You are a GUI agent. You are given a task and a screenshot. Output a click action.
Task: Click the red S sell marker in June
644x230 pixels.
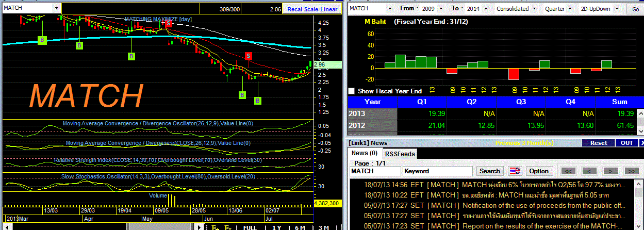click(x=248, y=56)
